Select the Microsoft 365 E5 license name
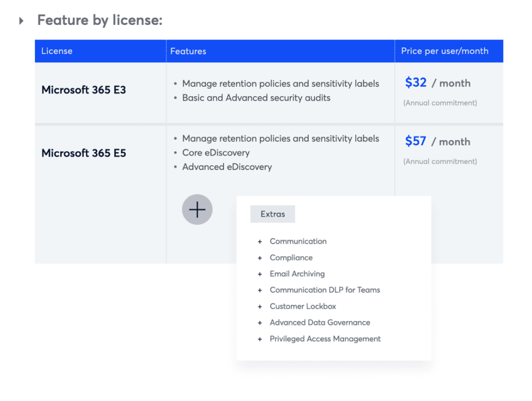Viewport: 532px width, 401px height. point(84,153)
